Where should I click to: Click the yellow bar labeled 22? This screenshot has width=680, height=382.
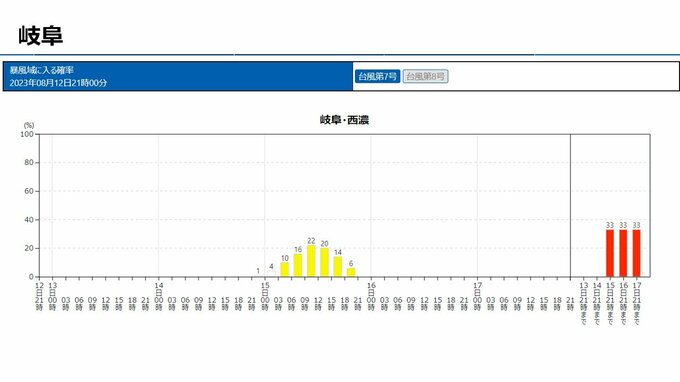311,261
